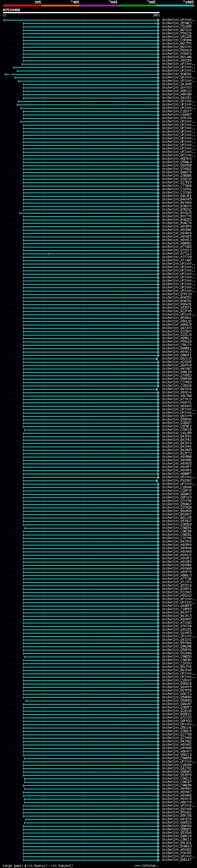Click hit label UniRef100_Q8WSF1

point(176,355)
